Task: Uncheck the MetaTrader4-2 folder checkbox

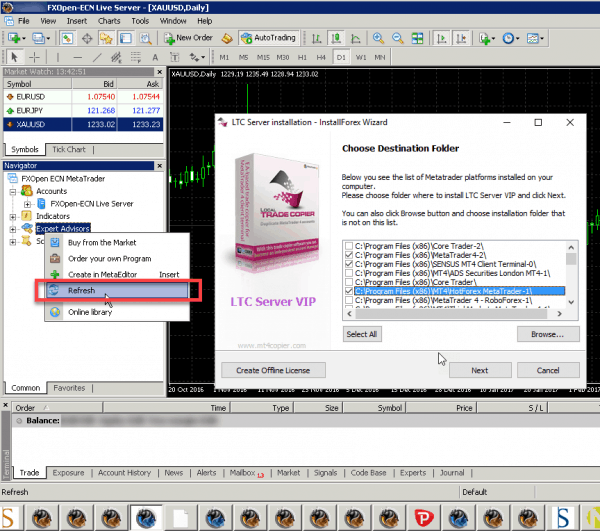Action: click(x=349, y=255)
